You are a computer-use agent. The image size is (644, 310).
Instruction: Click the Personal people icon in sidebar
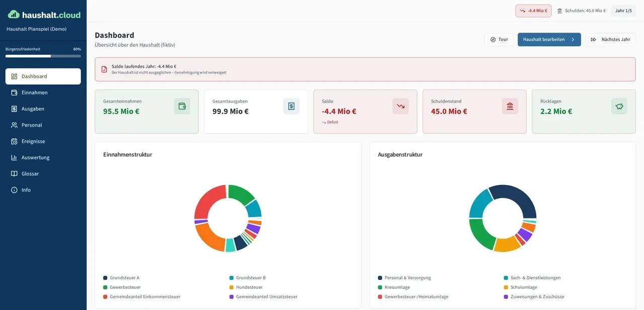click(14, 125)
